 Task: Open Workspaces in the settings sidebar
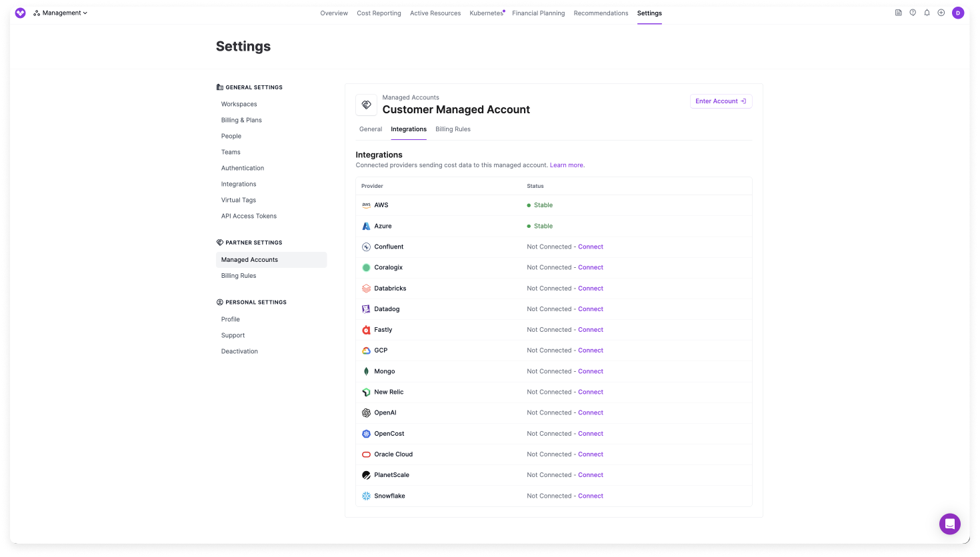click(x=239, y=104)
